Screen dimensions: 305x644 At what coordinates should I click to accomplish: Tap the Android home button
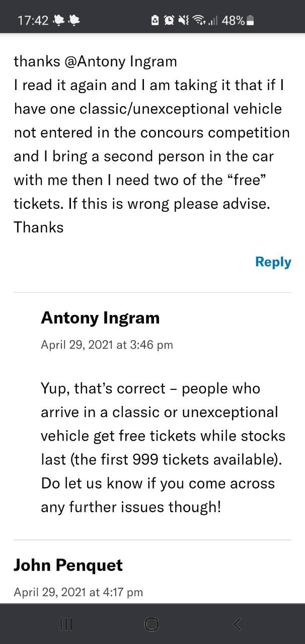click(151, 624)
